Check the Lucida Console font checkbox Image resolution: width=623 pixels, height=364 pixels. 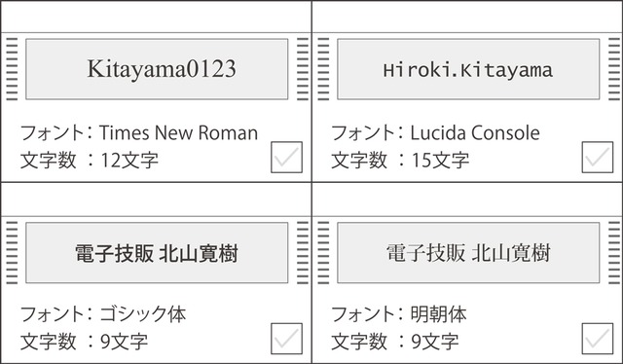[x=598, y=158]
